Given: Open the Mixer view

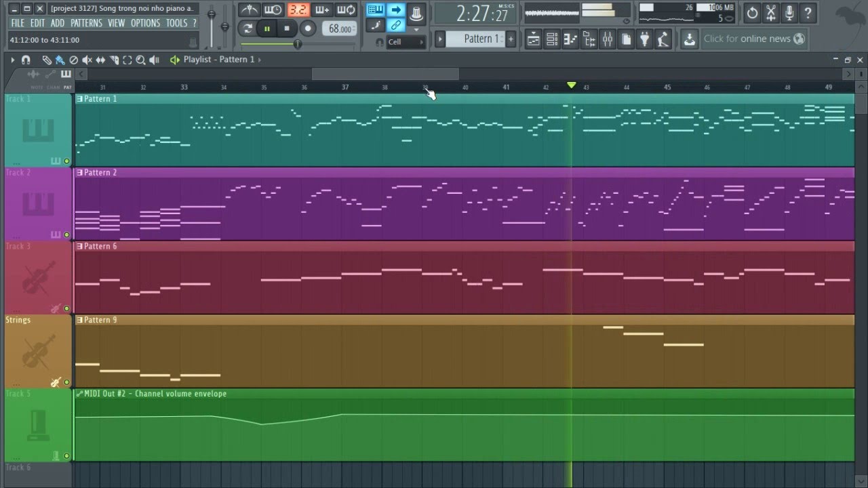Looking at the screenshot, I should [x=607, y=39].
